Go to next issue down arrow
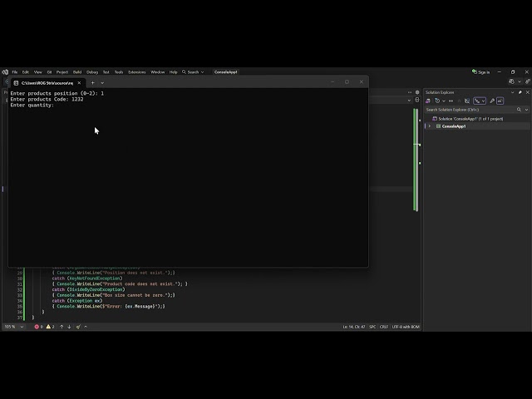Screen dimensions: 532x399 (x=69, y=327)
